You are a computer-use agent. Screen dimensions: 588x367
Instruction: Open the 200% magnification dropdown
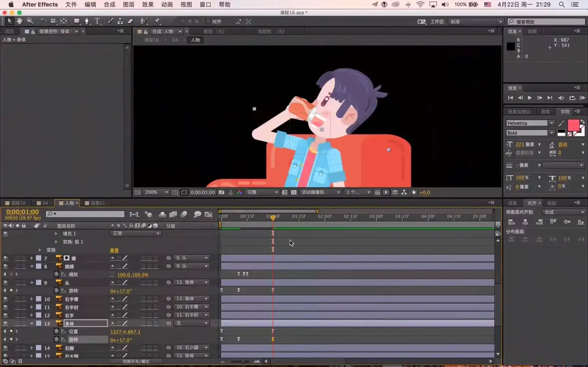(157, 192)
